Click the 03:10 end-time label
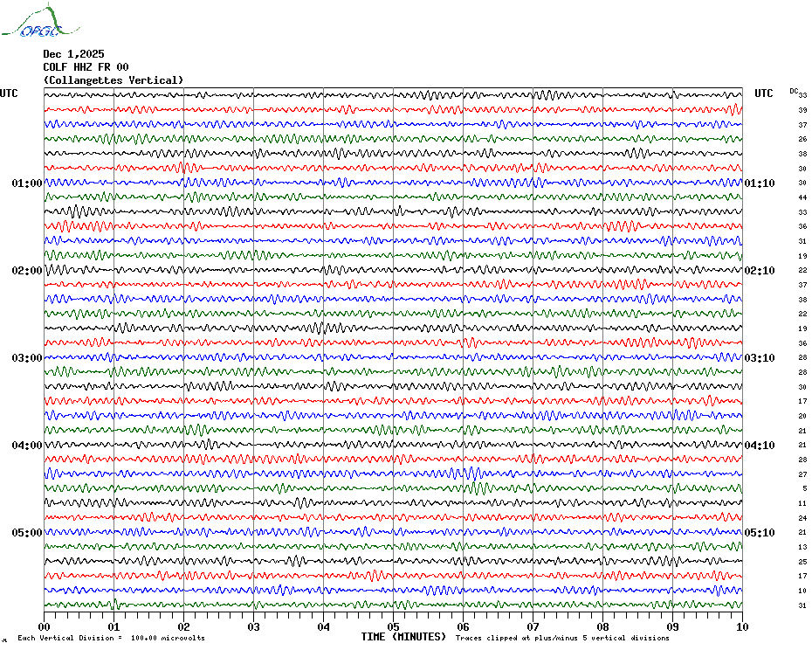Viewport: 812px width, 650px height. [x=760, y=358]
